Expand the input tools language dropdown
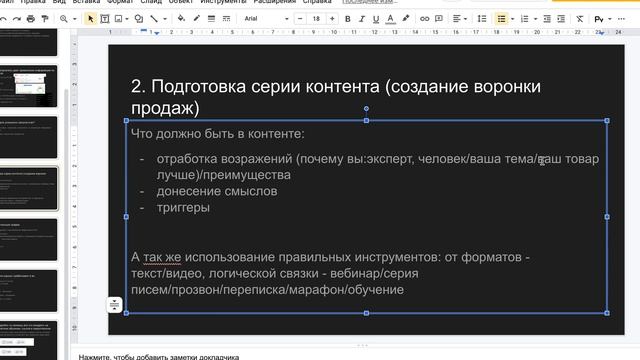640x360 pixels. click(x=610, y=19)
